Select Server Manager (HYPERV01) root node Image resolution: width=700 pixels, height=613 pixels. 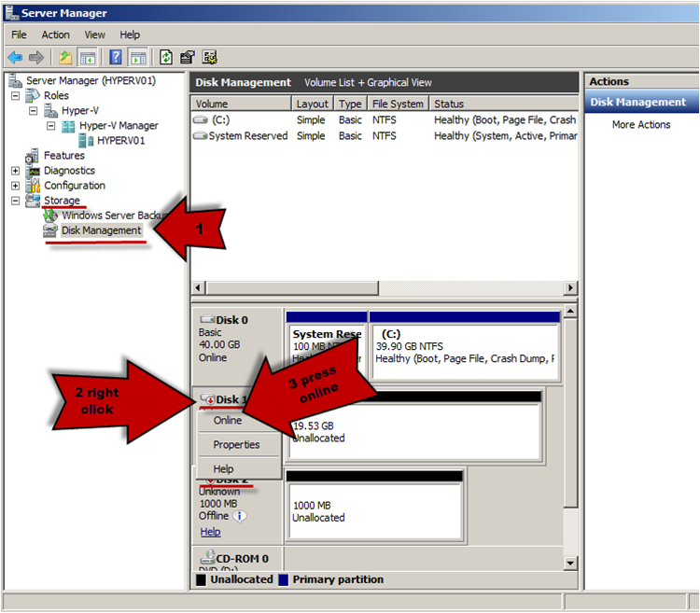pos(91,81)
